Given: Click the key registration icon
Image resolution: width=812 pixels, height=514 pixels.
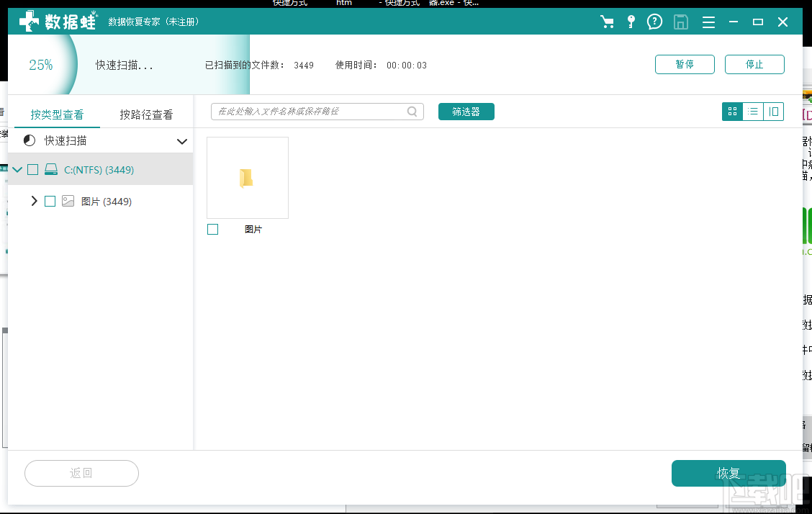Looking at the screenshot, I should click(x=631, y=22).
